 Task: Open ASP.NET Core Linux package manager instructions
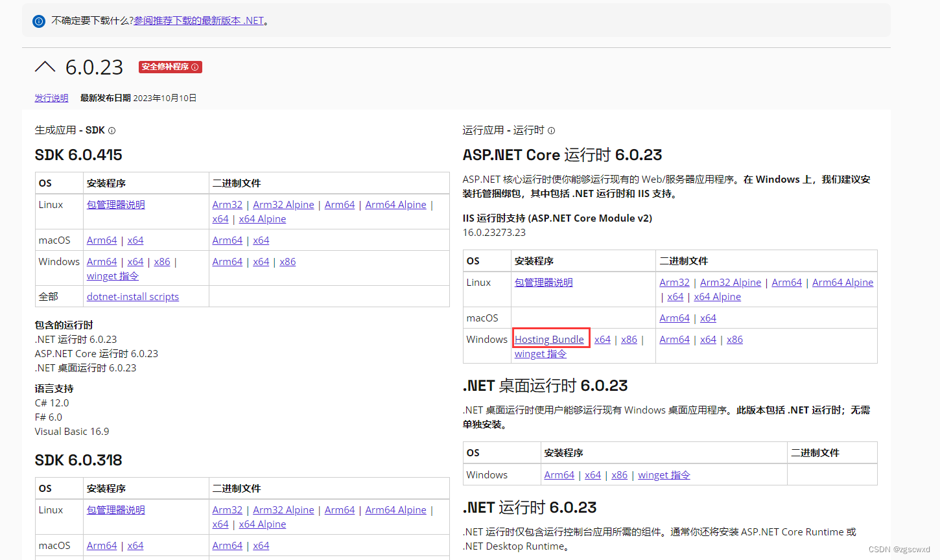point(544,282)
